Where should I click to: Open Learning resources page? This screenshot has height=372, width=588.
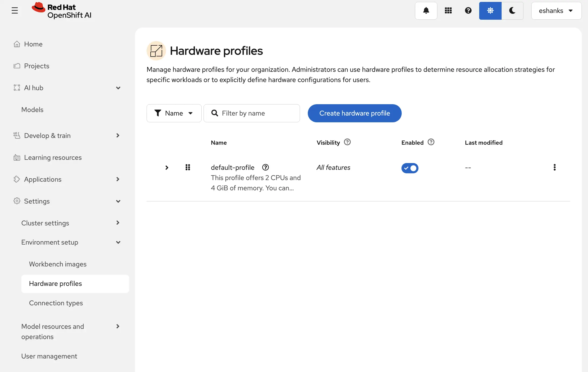pyautogui.click(x=53, y=157)
